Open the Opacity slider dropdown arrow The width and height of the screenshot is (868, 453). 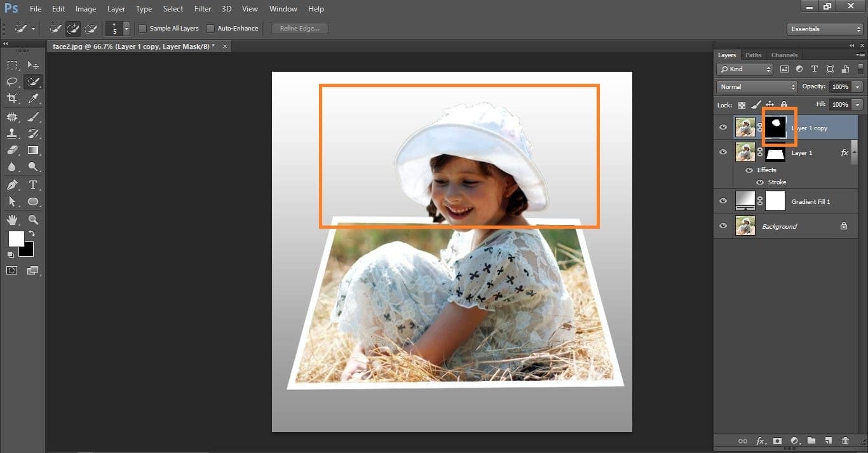(x=858, y=87)
